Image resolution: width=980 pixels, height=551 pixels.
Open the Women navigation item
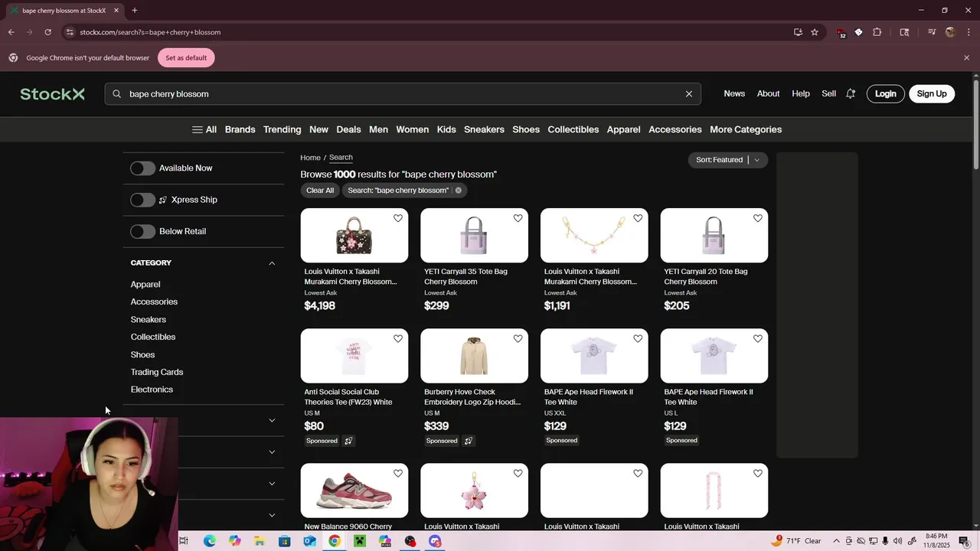pyautogui.click(x=412, y=129)
